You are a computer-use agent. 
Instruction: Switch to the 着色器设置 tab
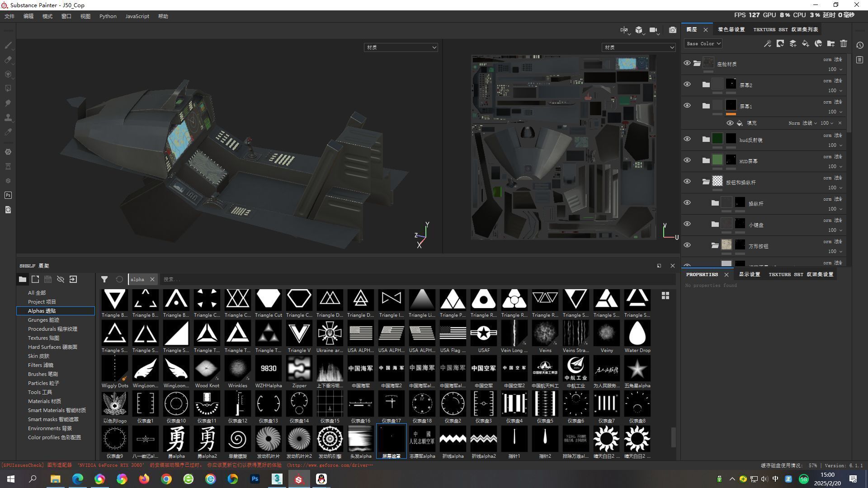click(731, 29)
